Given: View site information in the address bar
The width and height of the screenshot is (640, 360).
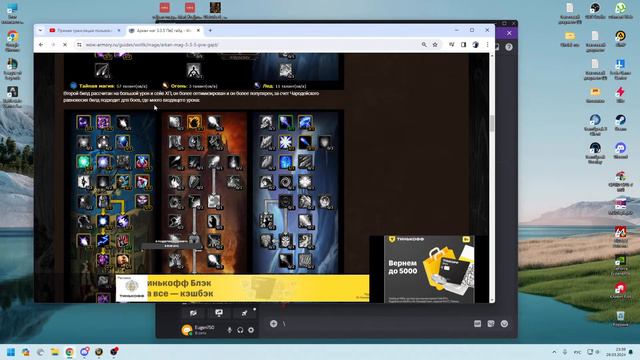Looking at the screenshot, I should (x=79, y=44).
